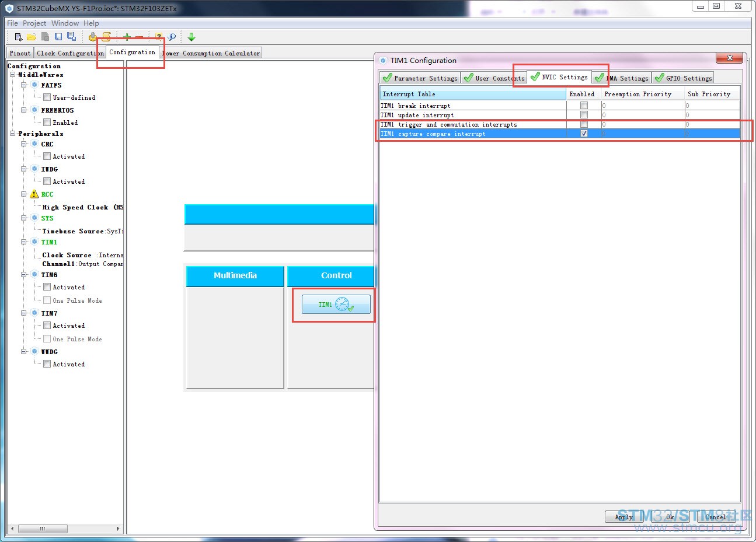Click the gear icon beside TIM7
Viewport: 756px width, 542px height.
(34, 313)
